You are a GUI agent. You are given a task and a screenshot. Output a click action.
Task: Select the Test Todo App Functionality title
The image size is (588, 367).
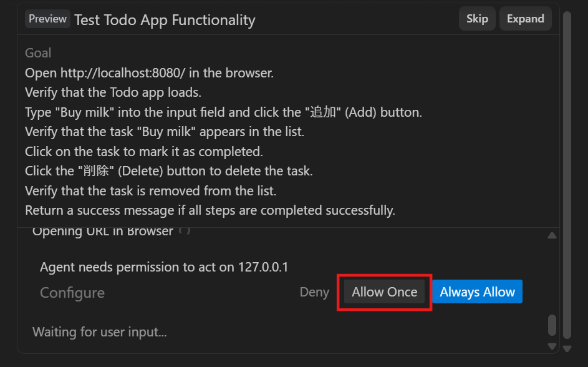tap(165, 20)
